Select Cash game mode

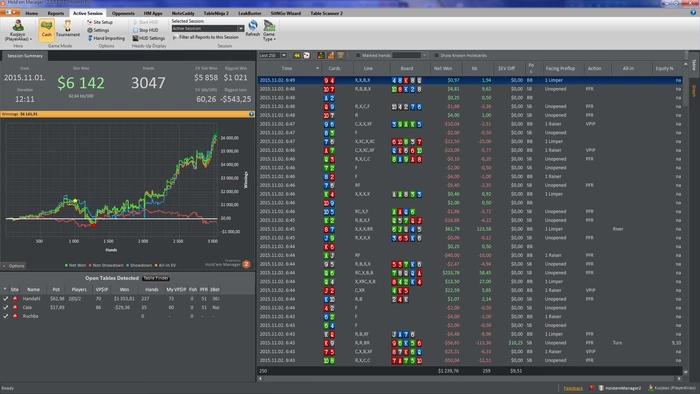click(46, 30)
